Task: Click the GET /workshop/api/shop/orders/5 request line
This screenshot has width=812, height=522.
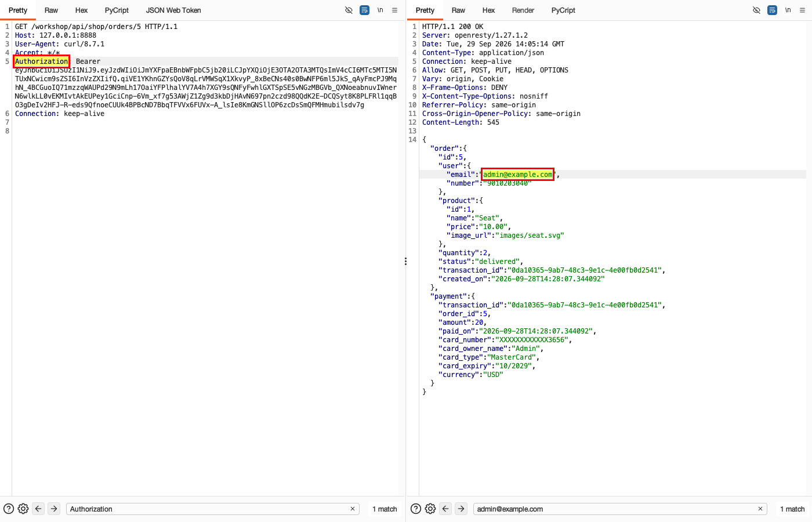Action: click(x=96, y=27)
